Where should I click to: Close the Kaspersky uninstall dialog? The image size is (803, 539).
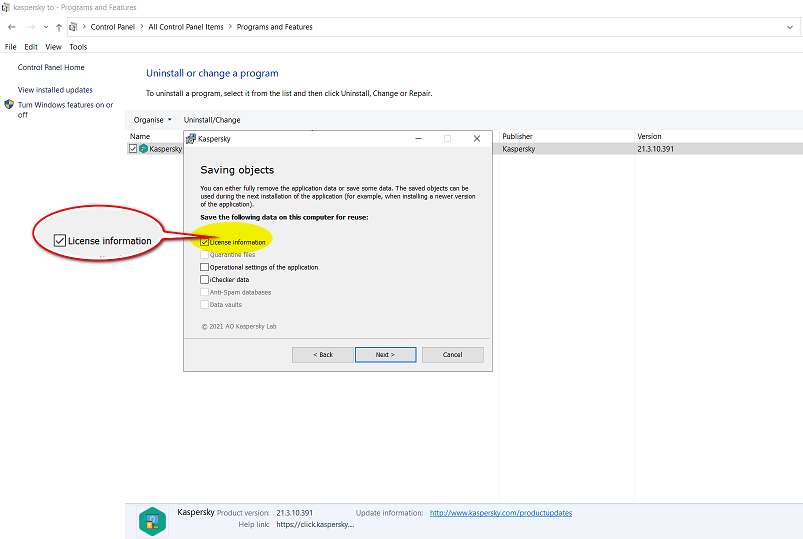point(477,139)
